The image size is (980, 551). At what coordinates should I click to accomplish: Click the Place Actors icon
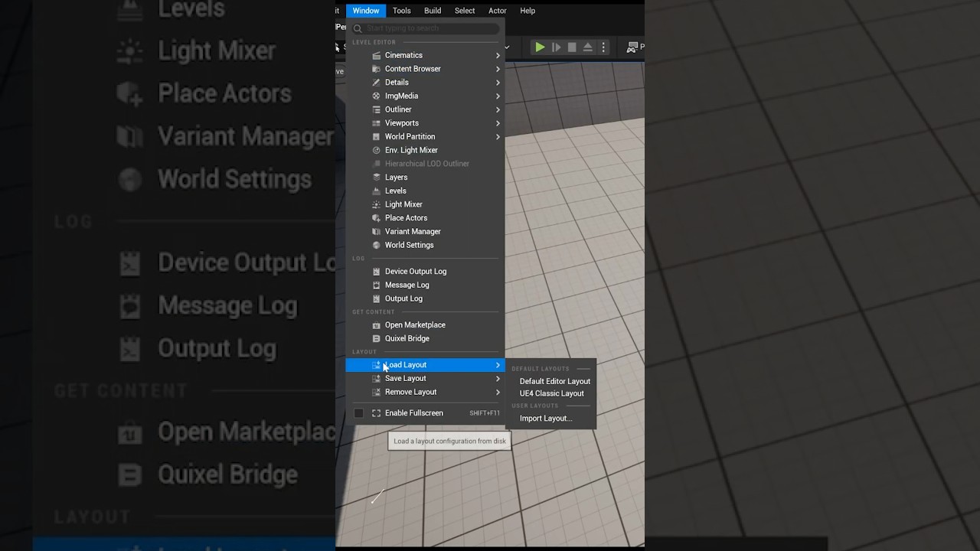tap(376, 218)
